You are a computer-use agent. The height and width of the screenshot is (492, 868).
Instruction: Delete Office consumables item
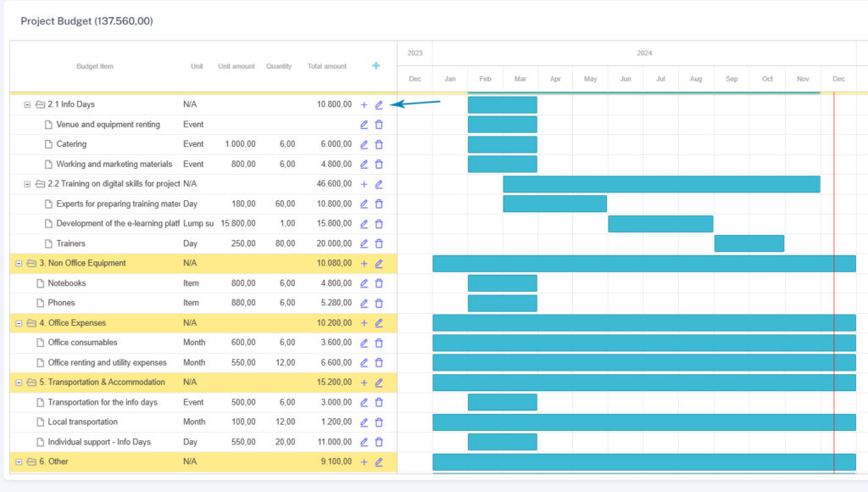[379, 343]
